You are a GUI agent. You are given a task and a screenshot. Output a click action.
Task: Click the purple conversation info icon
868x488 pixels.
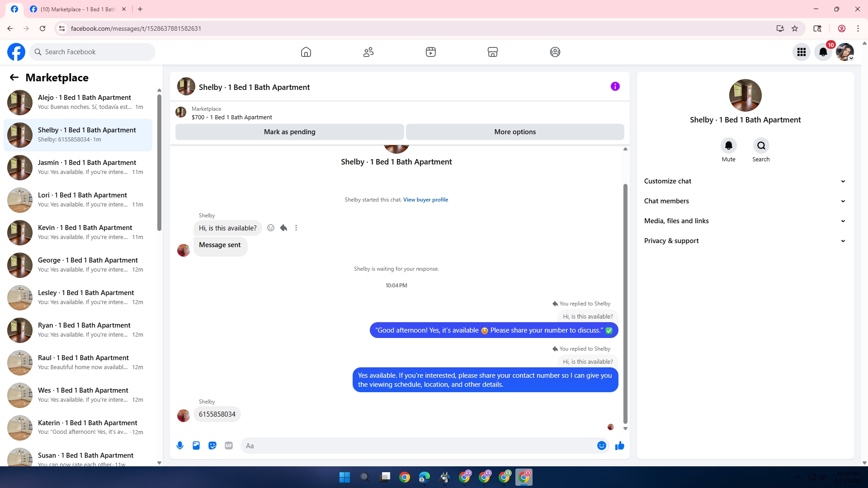(x=615, y=86)
